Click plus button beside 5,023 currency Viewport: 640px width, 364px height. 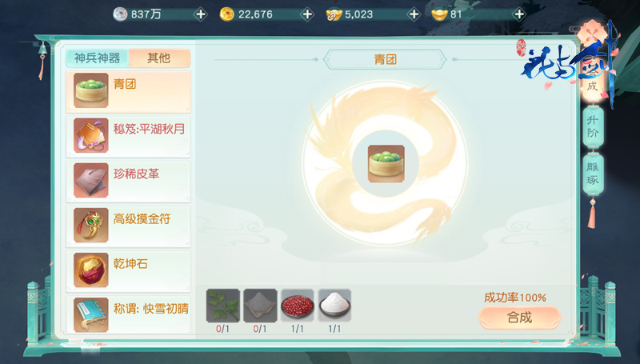click(x=414, y=14)
